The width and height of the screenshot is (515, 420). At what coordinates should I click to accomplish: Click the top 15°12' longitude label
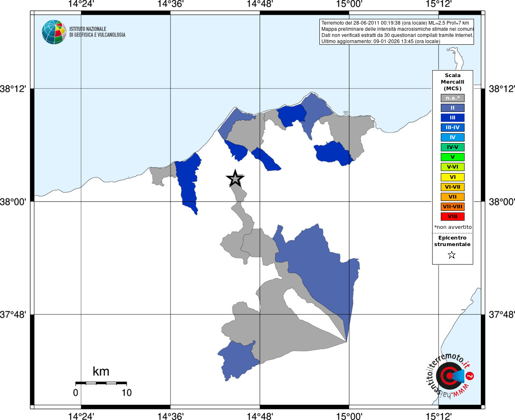439,4
